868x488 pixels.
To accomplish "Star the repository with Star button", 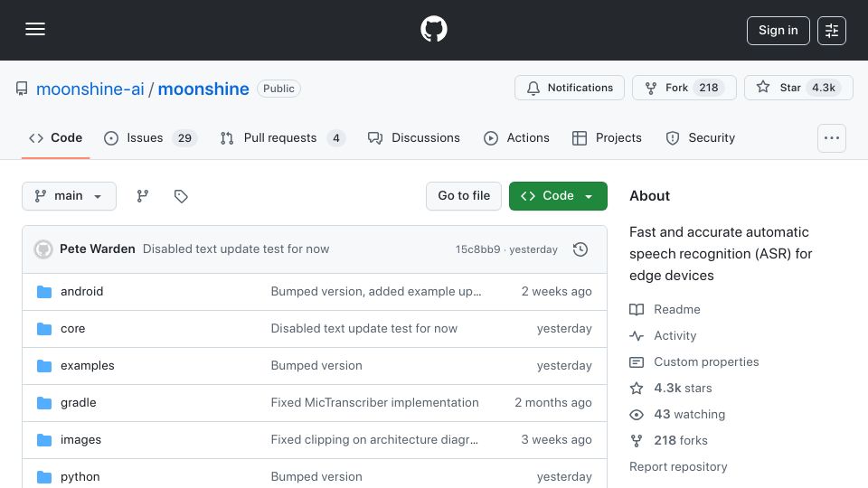I will click(x=798, y=88).
